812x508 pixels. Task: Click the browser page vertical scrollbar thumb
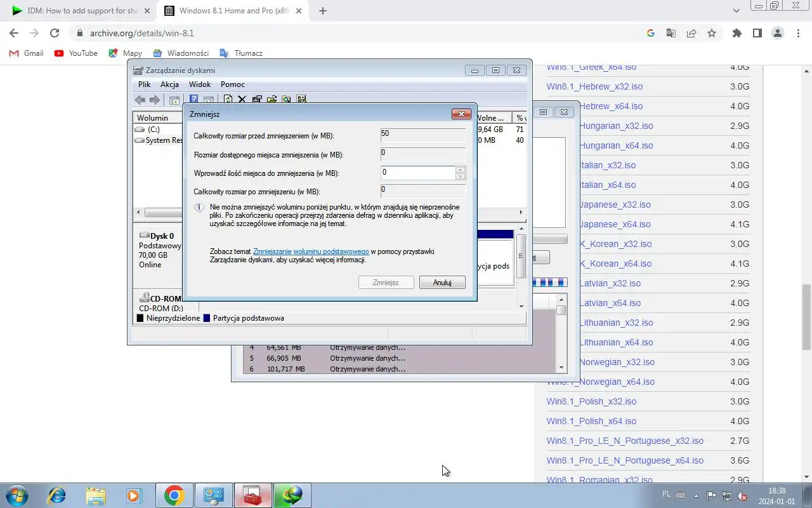[x=806, y=317]
